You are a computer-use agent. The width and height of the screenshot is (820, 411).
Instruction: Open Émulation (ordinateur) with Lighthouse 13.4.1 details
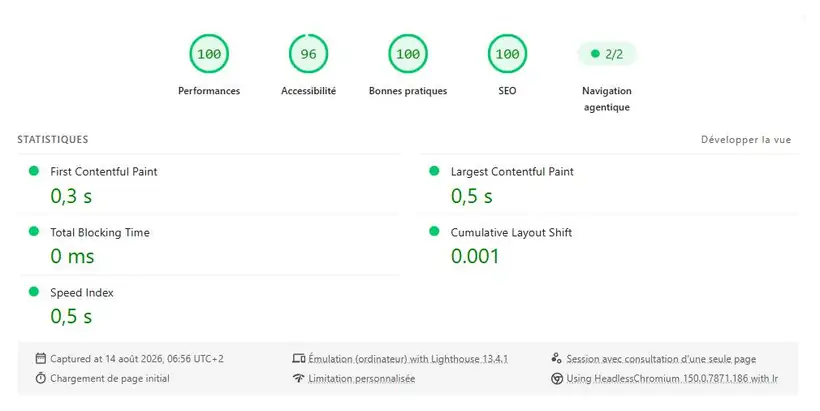point(408,359)
